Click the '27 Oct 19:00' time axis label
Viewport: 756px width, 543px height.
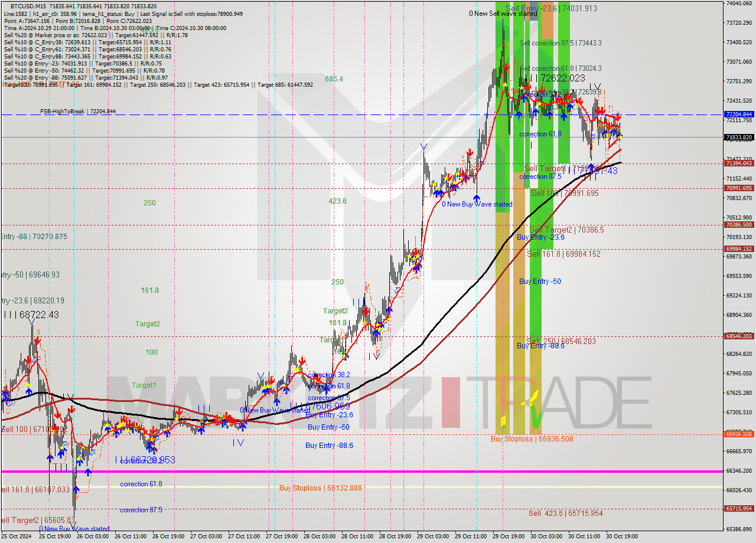pos(282,537)
